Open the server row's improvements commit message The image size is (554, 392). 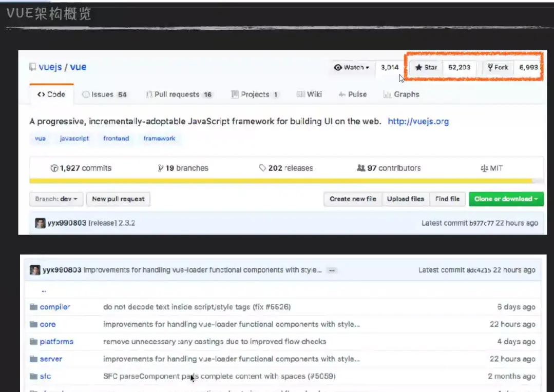232,359
